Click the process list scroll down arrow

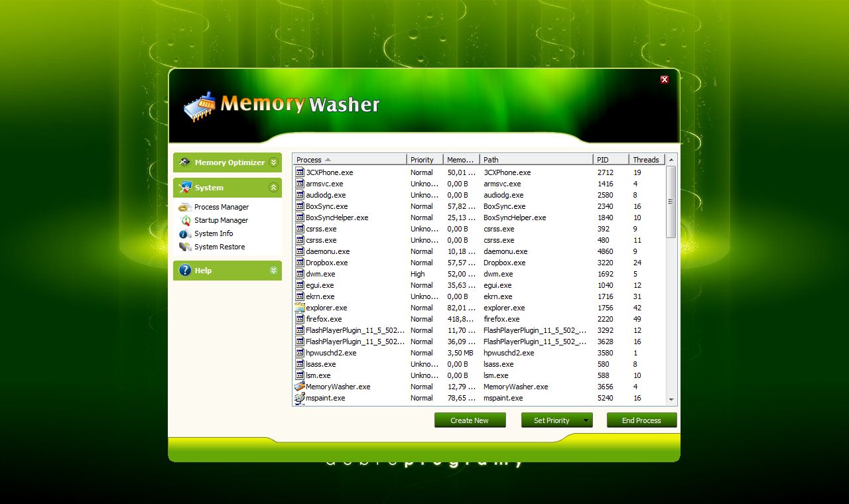[x=671, y=400]
